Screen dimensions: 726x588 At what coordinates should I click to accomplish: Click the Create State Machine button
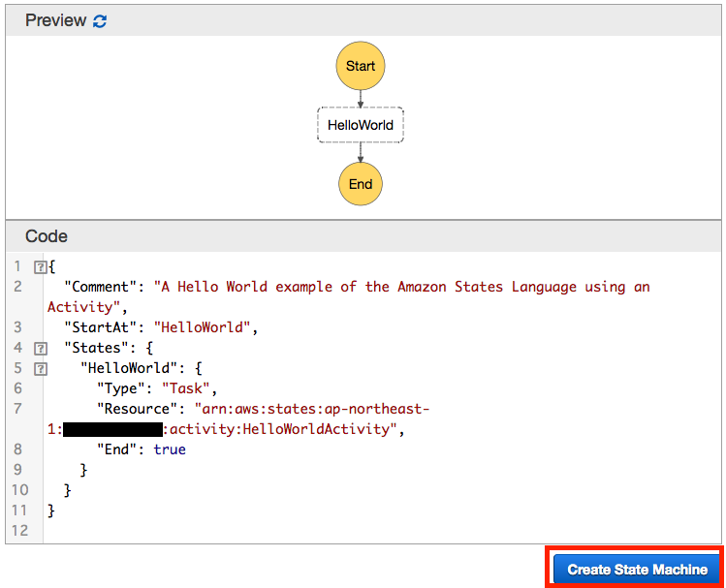point(637,569)
